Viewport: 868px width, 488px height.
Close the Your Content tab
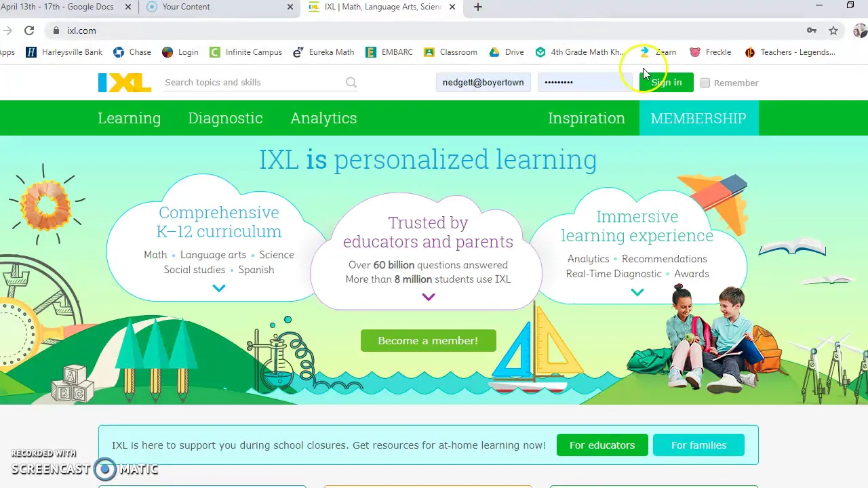290,7
